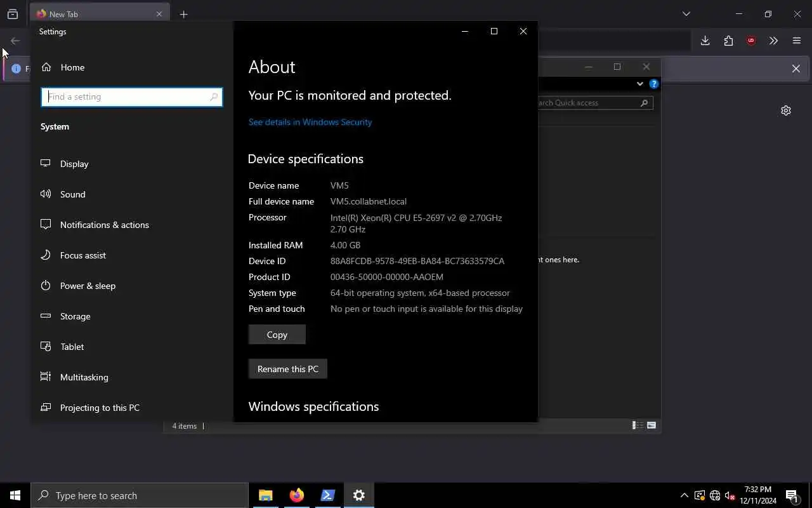Open Firefox View icon at top left
Viewport: 812px width, 508px height.
13,14
